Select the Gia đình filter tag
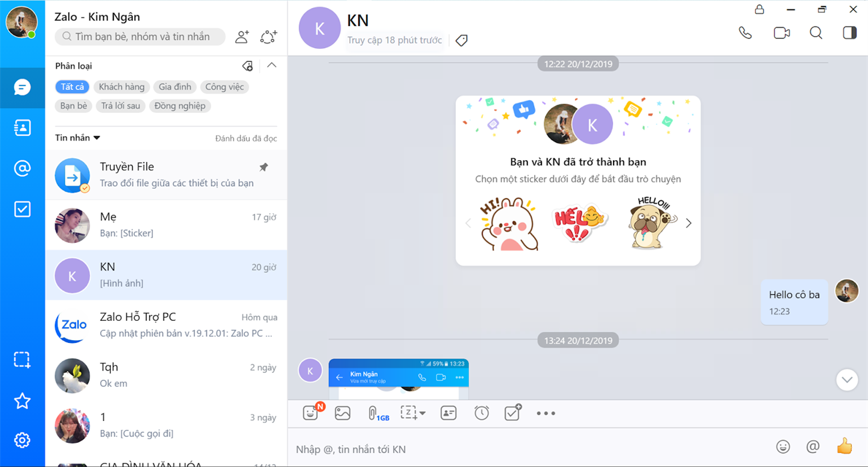 [175, 87]
